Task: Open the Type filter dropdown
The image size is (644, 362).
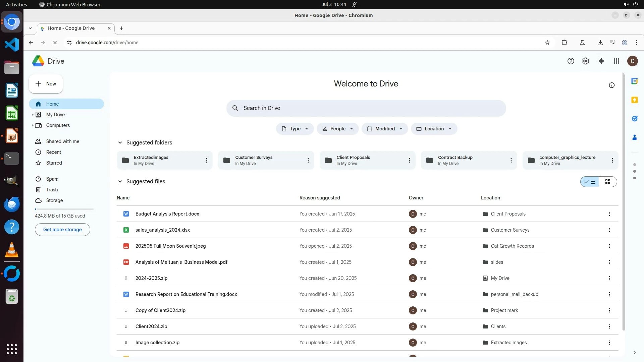Action: pyautogui.click(x=294, y=129)
